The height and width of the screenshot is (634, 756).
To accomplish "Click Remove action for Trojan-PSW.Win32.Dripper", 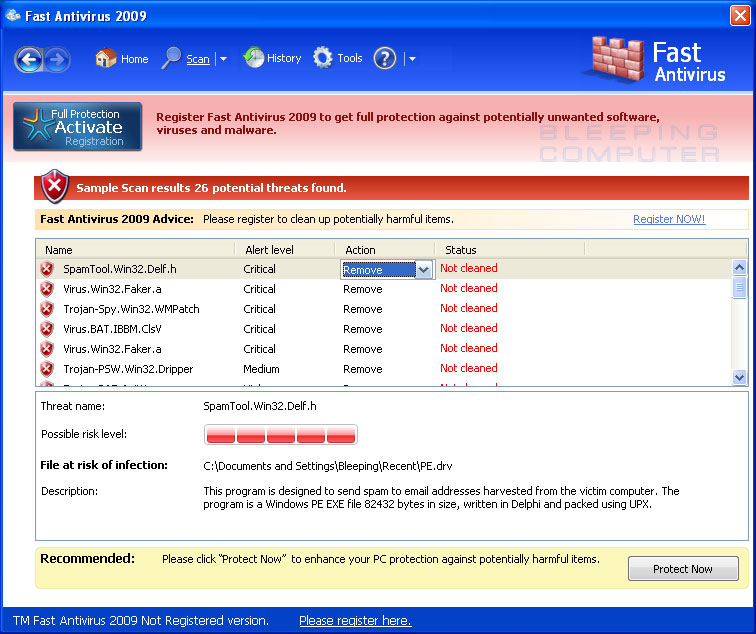I will click(363, 369).
